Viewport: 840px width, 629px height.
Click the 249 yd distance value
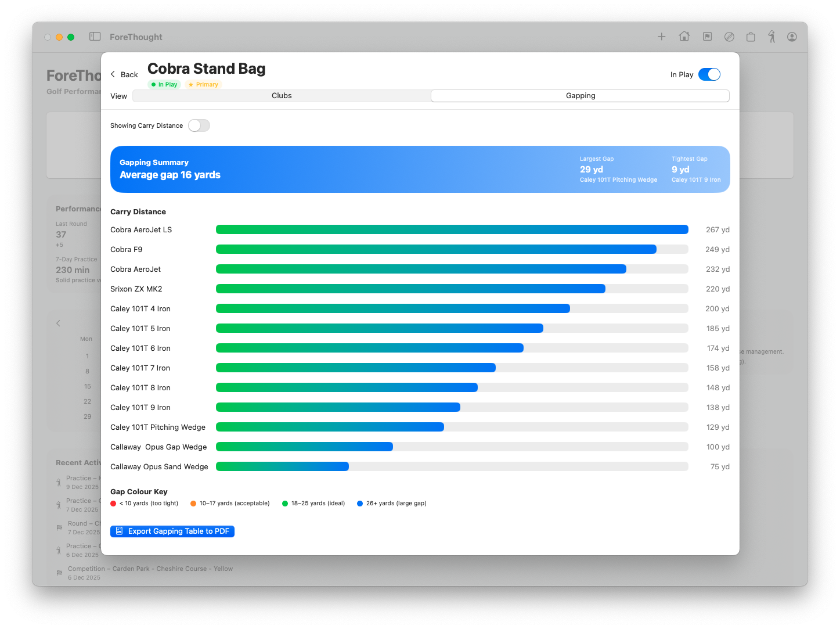pos(718,249)
